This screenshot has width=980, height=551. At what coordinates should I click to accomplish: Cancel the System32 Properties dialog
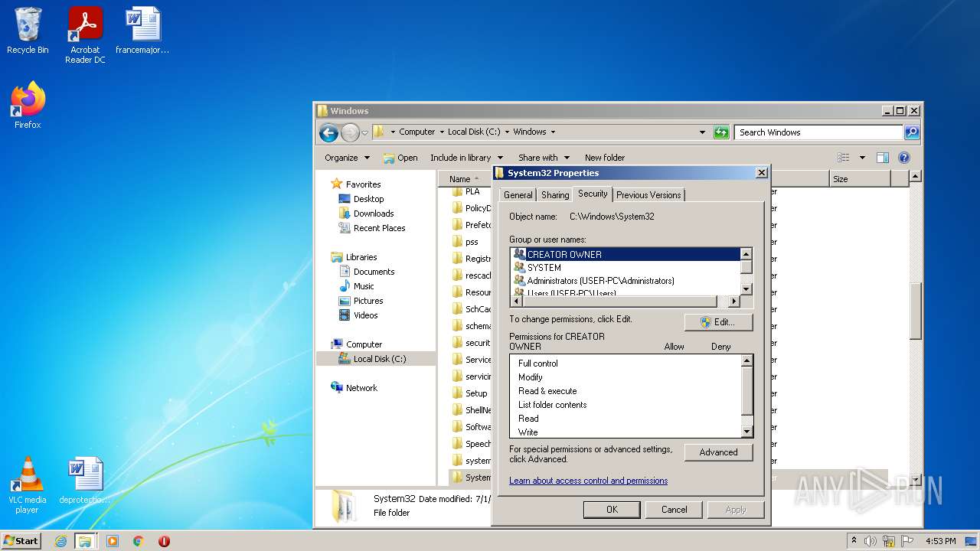(674, 510)
